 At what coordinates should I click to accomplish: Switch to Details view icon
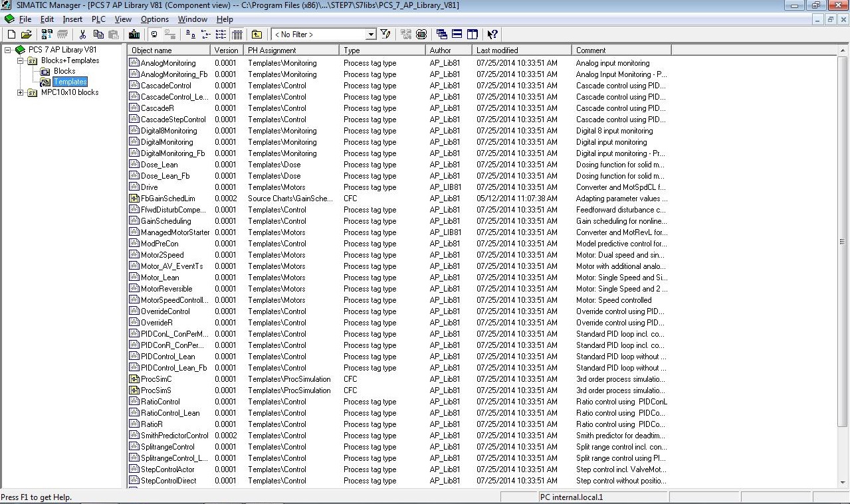point(237,35)
